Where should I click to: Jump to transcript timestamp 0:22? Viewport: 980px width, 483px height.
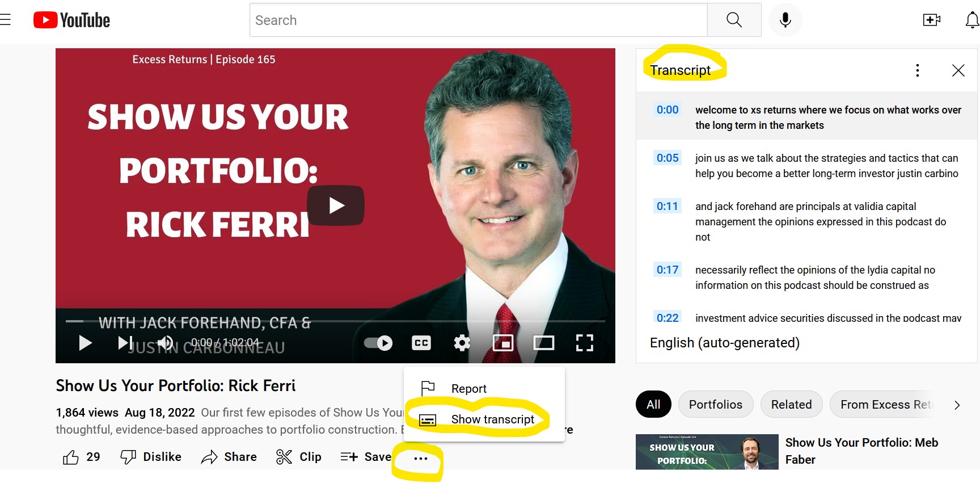point(668,318)
